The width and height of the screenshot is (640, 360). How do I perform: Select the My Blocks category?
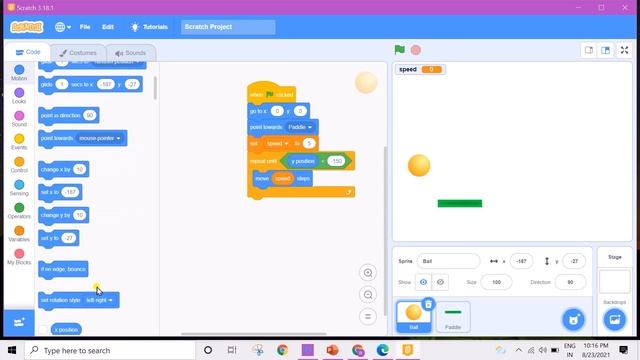(x=19, y=257)
